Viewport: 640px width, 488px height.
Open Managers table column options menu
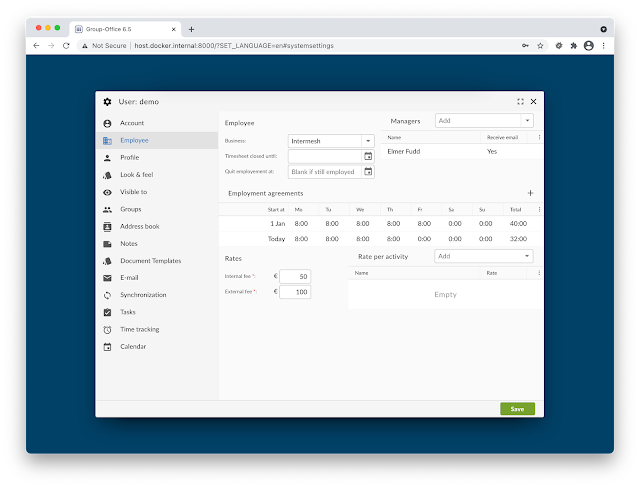(x=539, y=138)
